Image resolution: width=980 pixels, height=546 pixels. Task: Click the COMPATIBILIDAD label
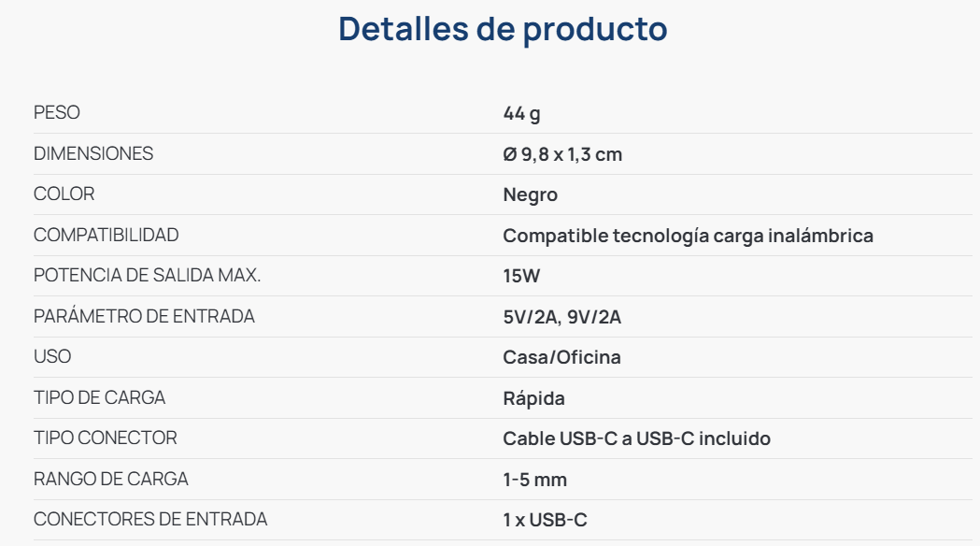pyautogui.click(x=106, y=235)
